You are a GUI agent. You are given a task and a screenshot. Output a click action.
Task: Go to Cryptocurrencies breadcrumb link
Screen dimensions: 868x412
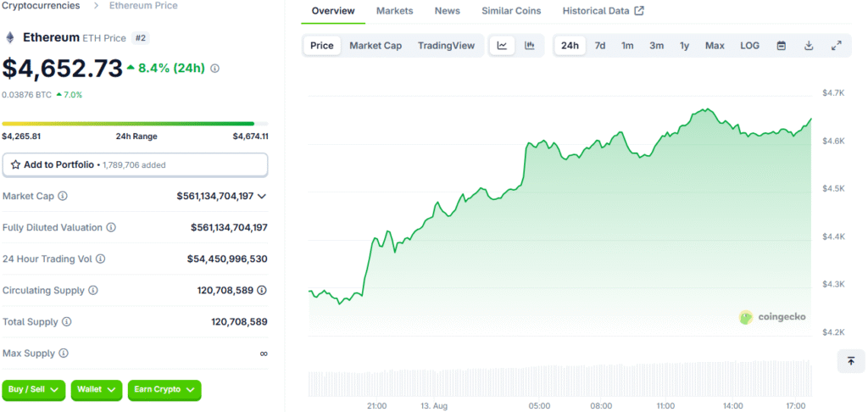click(41, 6)
